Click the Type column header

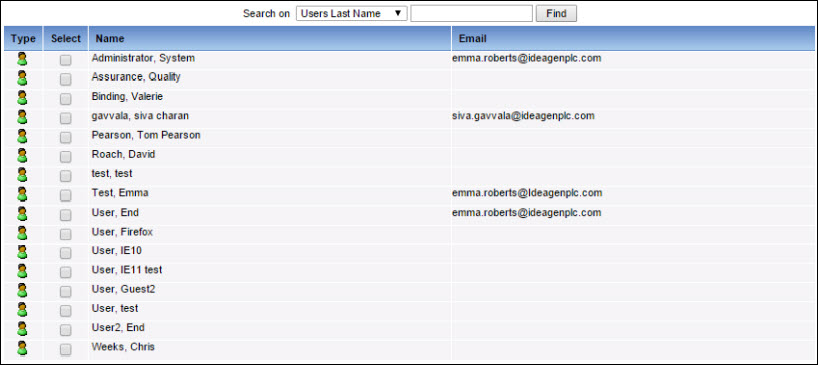(x=23, y=39)
